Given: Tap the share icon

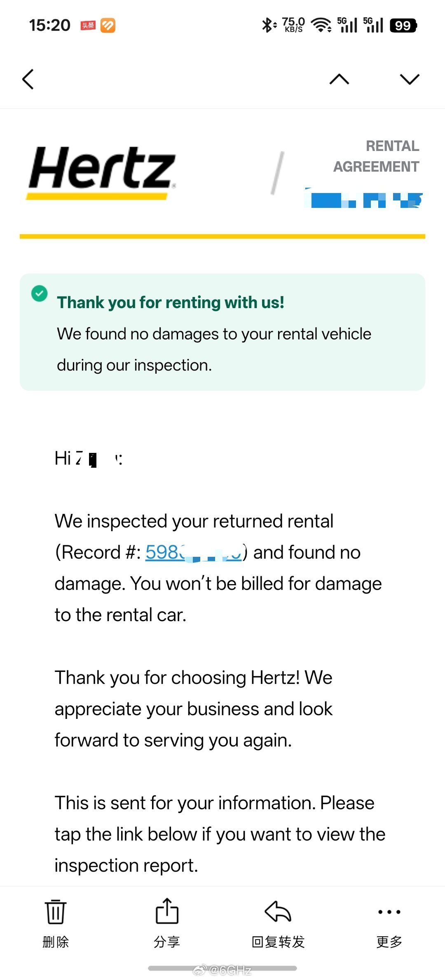Looking at the screenshot, I should tap(167, 911).
